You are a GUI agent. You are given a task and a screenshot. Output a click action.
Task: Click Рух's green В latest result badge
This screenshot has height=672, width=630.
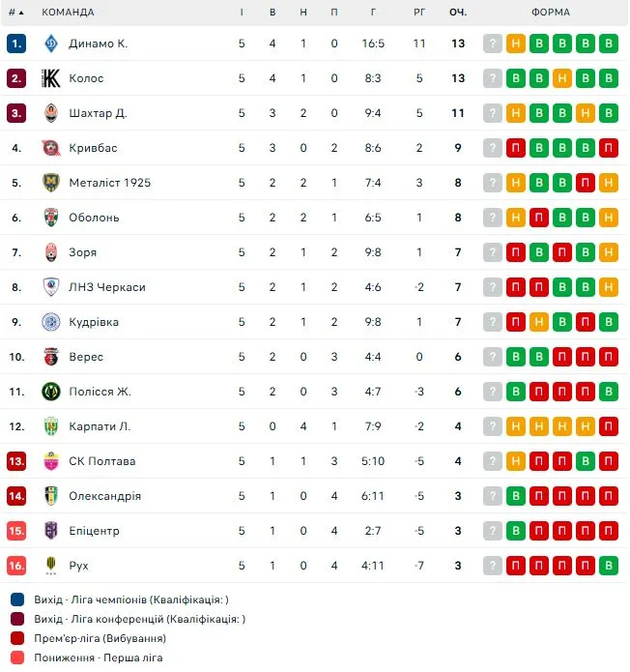[x=608, y=566]
